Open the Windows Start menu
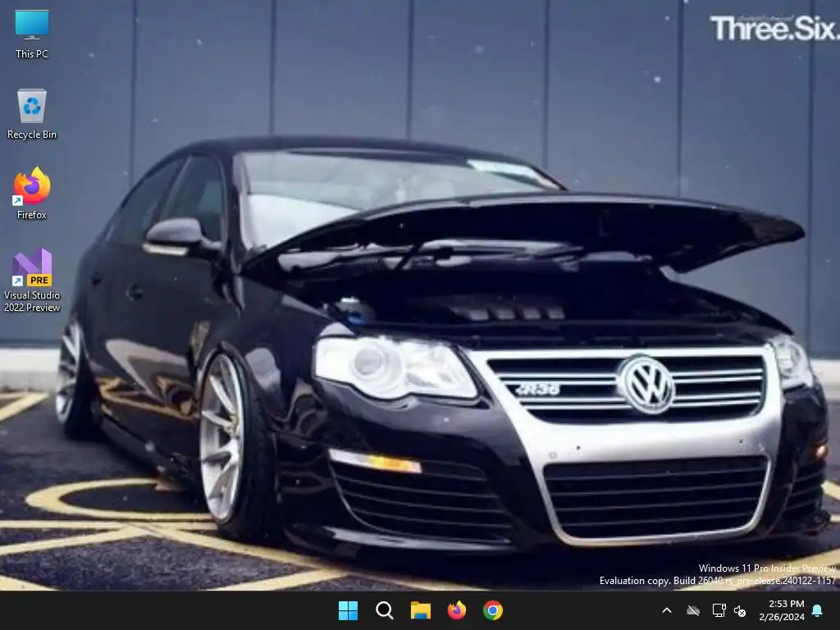The image size is (840, 630). 348,610
